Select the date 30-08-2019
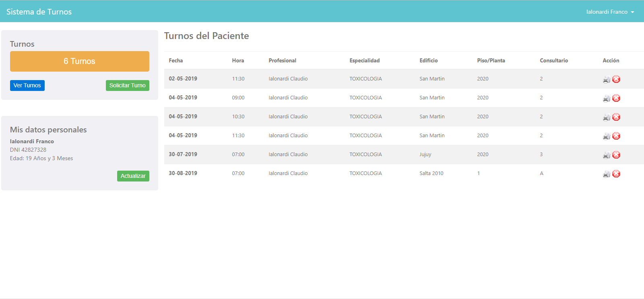This screenshot has width=644, height=299. pos(183,173)
